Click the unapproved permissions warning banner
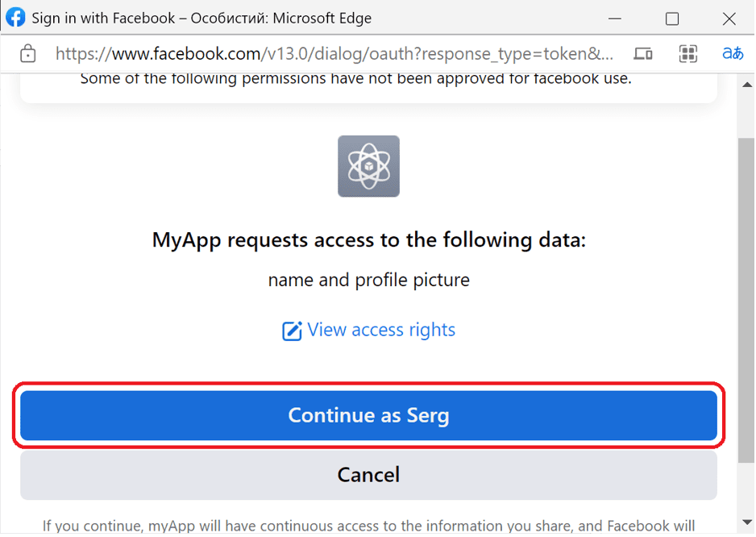 click(x=368, y=89)
